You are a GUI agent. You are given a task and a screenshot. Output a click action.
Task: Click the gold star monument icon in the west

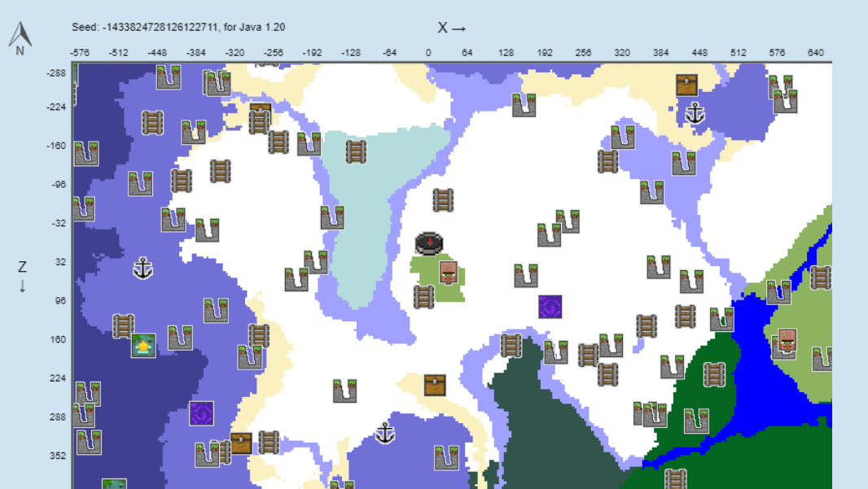click(x=142, y=347)
